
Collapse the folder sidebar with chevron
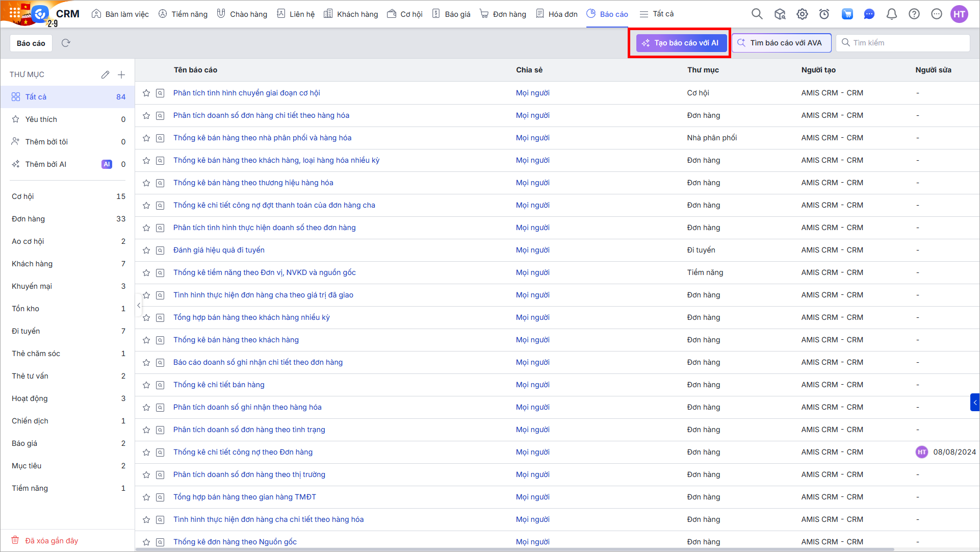click(x=139, y=306)
